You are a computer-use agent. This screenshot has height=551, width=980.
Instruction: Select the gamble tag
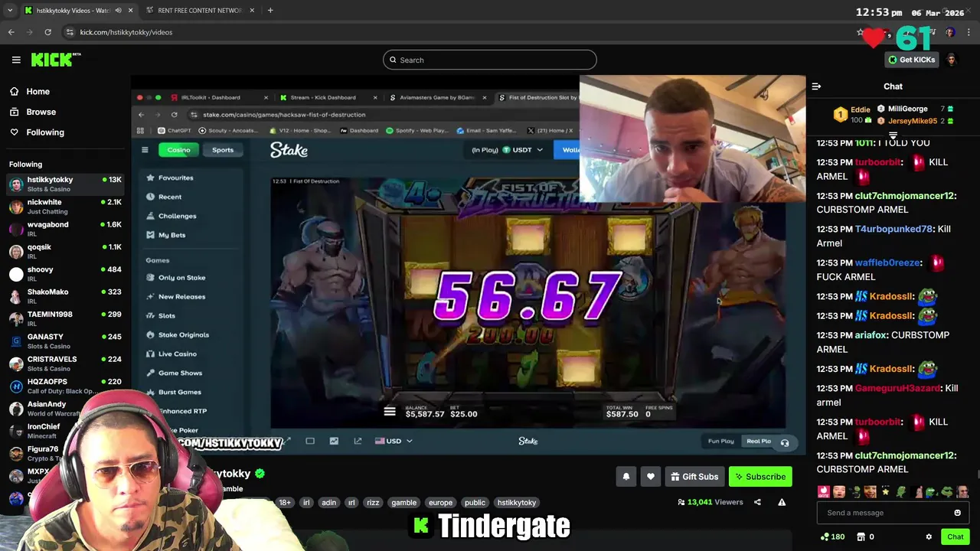click(x=404, y=503)
